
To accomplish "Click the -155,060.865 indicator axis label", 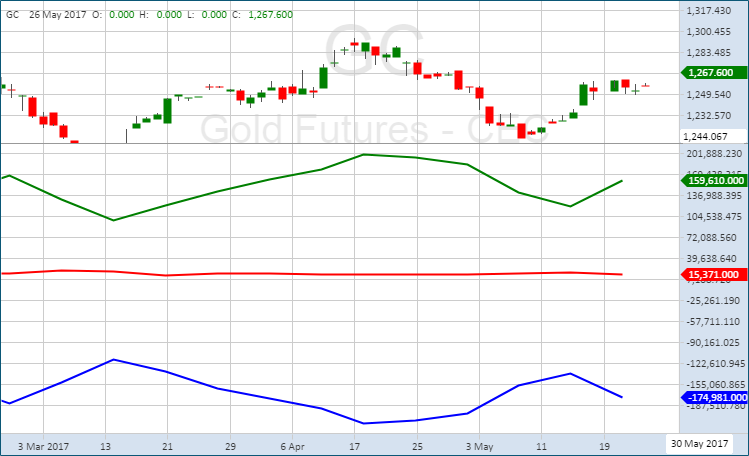I will click(x=715, y=385).
